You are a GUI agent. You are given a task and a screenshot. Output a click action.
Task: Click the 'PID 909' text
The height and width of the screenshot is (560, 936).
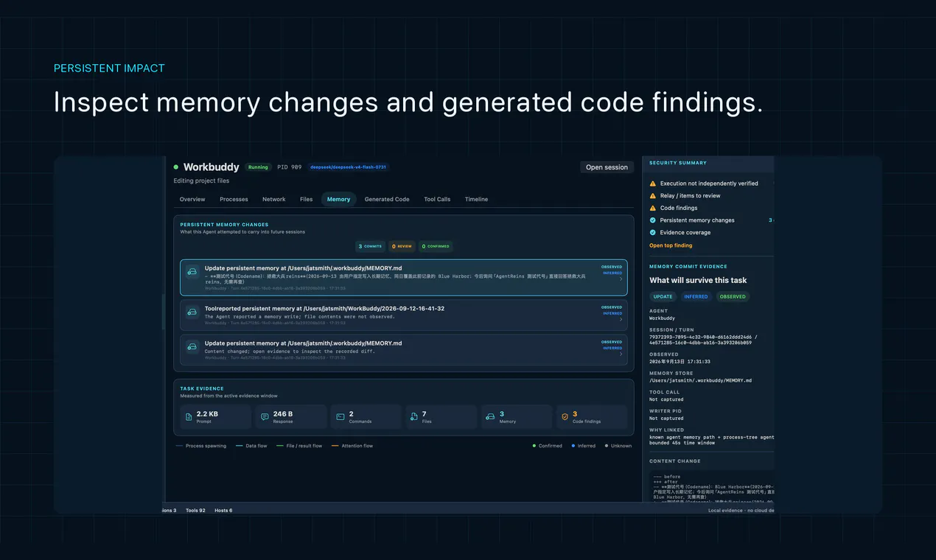289,167
